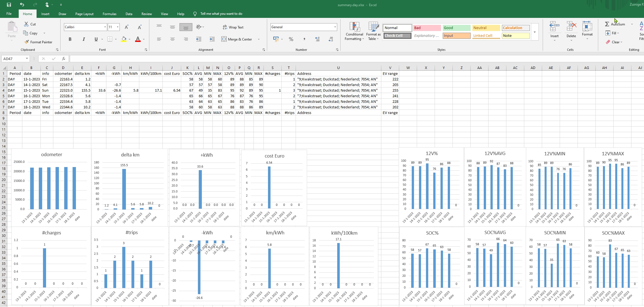The width and height of the screenshot is (644, 307).
Task: Apply the Good cell style
Action: click(456, 28)
